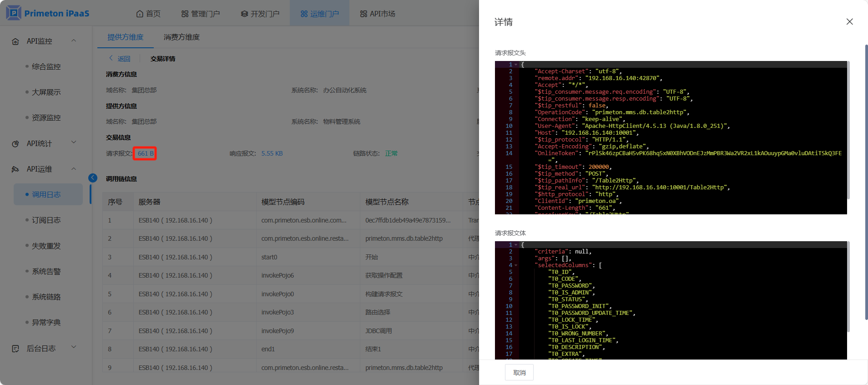Open the 开发门户 top menu

point(260,14)
